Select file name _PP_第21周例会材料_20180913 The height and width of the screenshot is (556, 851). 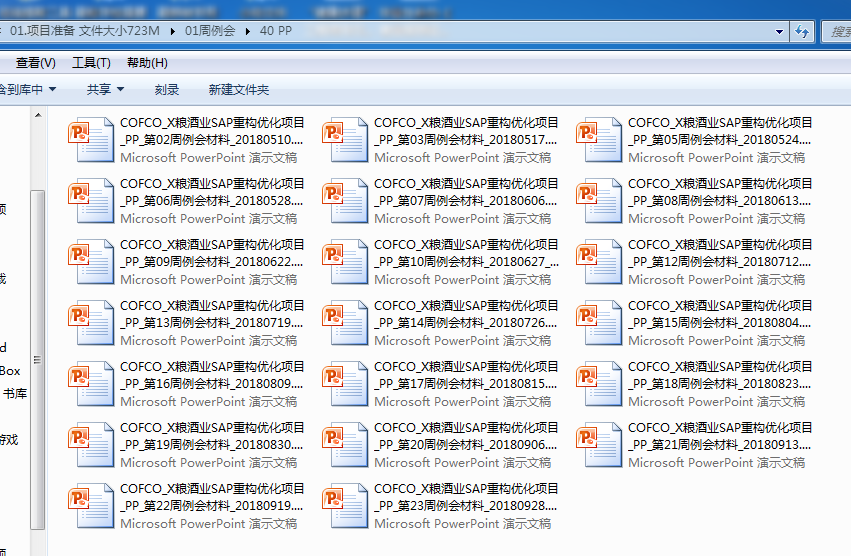[x=720, y=445]
